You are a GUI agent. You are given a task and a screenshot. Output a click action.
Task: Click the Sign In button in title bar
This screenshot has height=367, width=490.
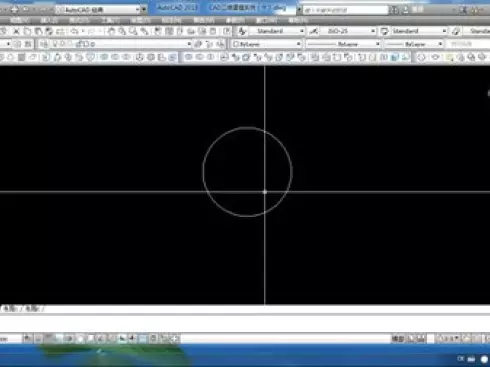pyautogui.click(x=417, y=10)
